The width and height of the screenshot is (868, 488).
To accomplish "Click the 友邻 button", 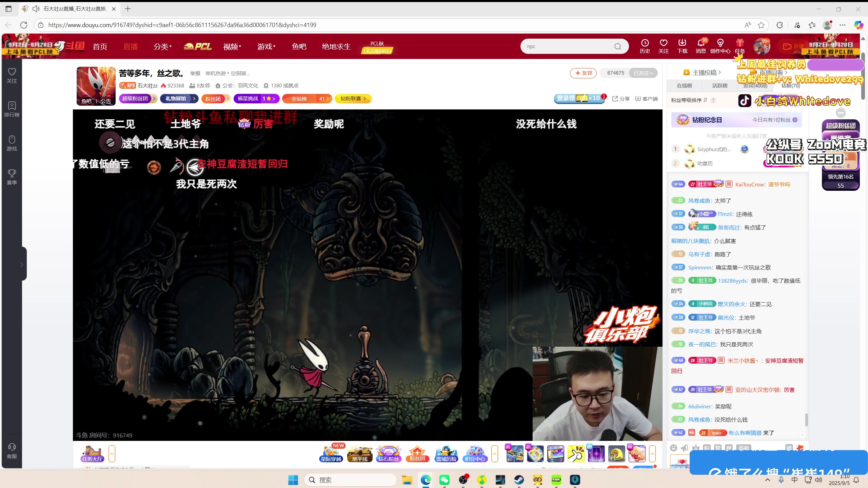I will (584, 73).
